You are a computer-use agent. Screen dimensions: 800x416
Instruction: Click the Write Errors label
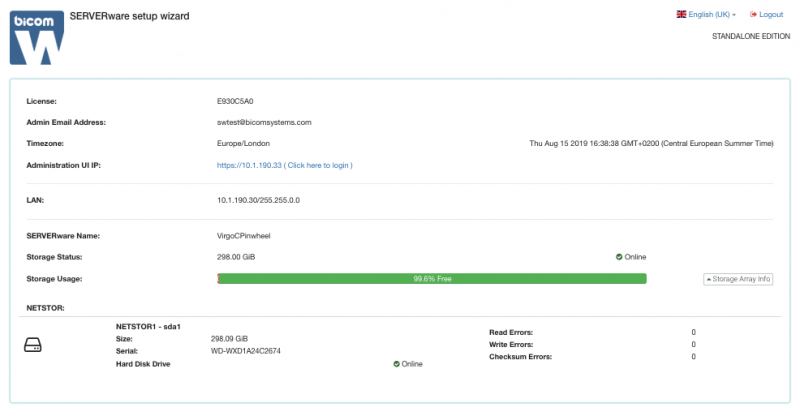coord(511,345)
